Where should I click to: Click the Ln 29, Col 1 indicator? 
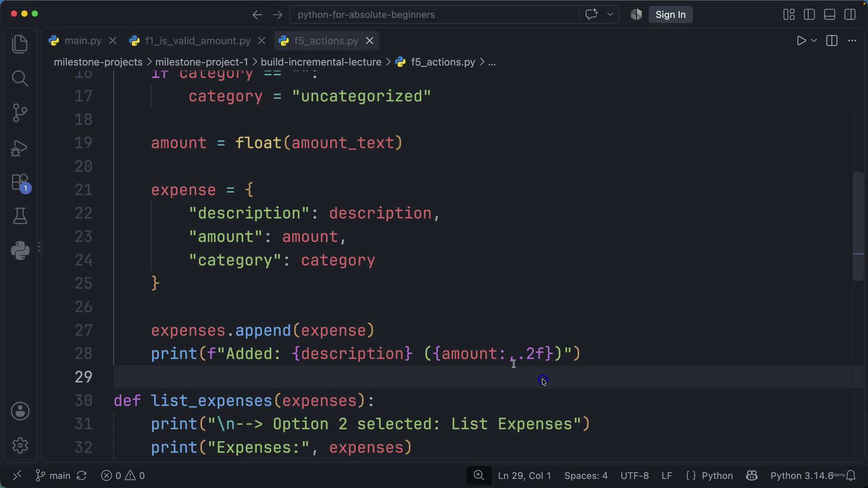tap(524, 476)
